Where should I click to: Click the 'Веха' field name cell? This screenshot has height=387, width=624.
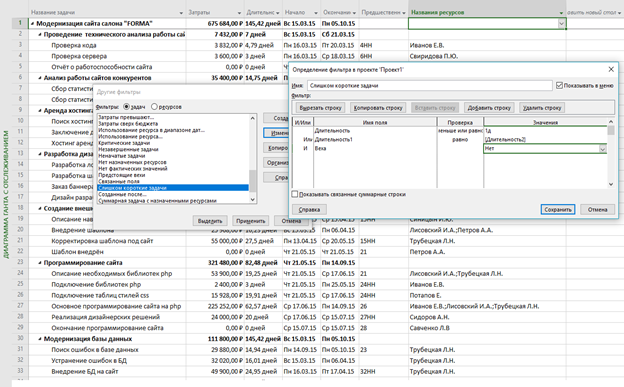[375, 148]
